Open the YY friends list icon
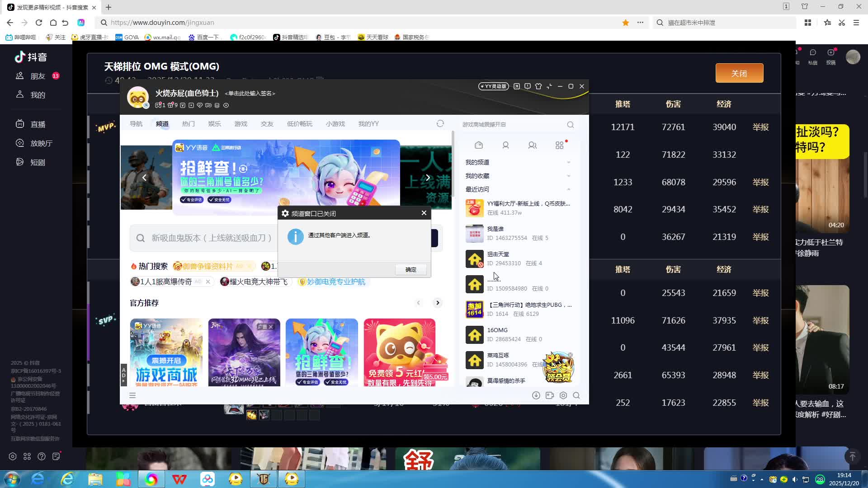Screen dimensions: 868x488 pyautogui.click(x=505, y=145)
